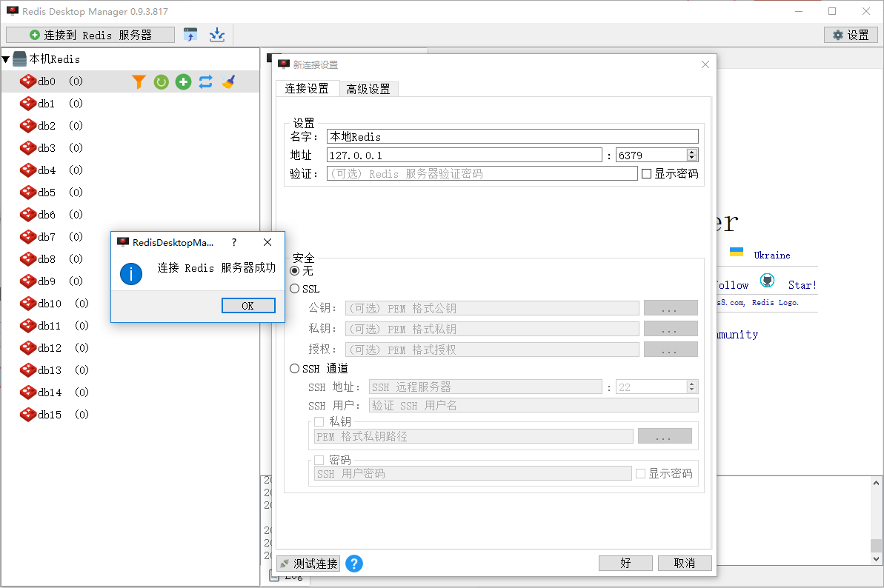This screenshot has width=884, height=588.
Task: Select the SSL radio option
Action: [295, 288]
